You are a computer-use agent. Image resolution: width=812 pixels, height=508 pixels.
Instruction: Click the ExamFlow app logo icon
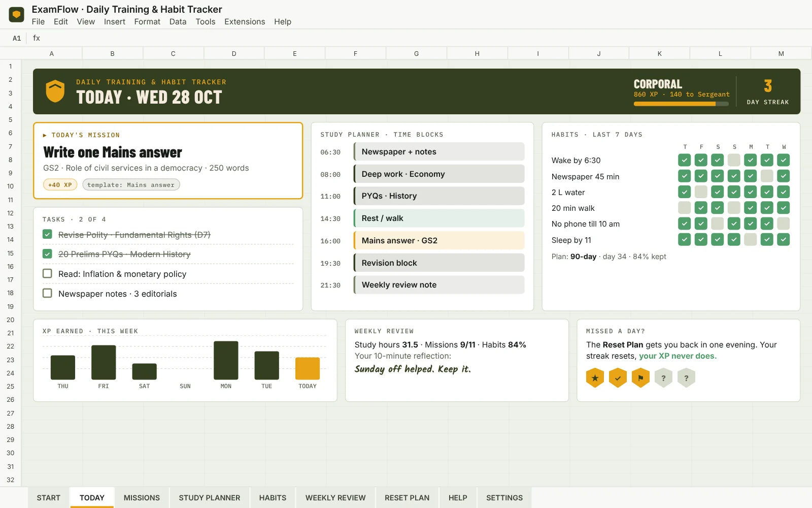pyautogui.click(x=17, y=15)
